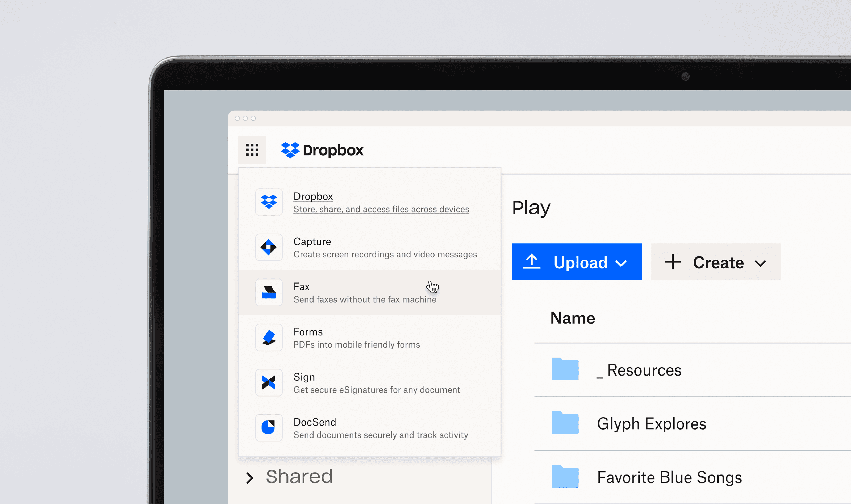Image resolution: width=851 pixels, height=504 pixels.
Task: Open the Create dropdown button
Action: coord(716,262)
